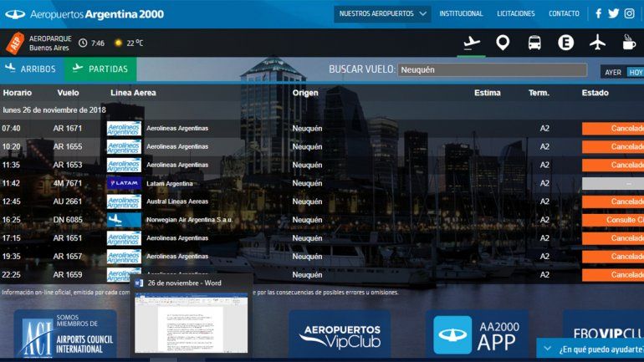Viewport: 644px width, 362px height.
Task: Click the flights airplane landing icon
Action: pyautogui.click(x=472, y=43)
